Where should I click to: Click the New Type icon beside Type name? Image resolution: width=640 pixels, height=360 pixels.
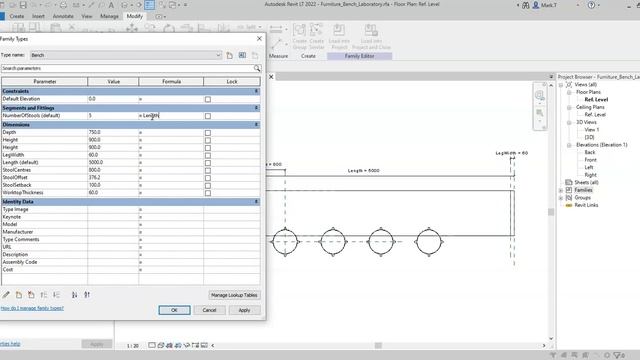230,56
